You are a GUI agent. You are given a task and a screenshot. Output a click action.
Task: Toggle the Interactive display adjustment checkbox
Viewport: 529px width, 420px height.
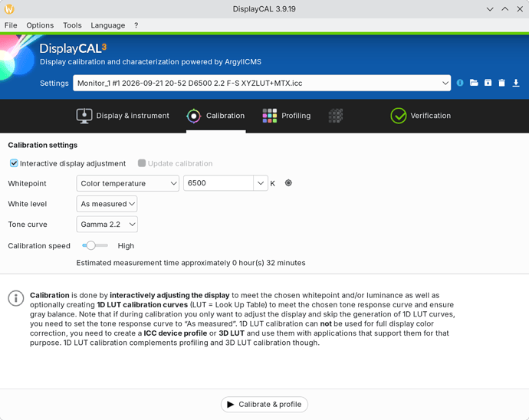click(x=14, y=163)
